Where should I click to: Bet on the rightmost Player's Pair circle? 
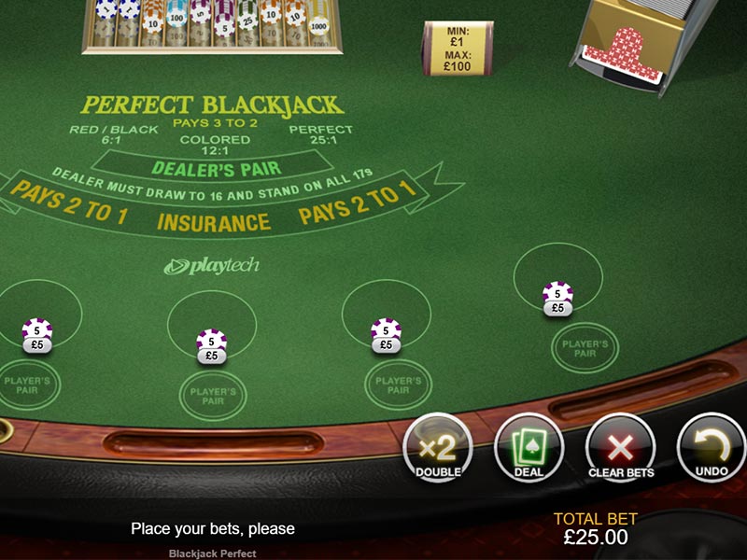pyautogui.click(x=585, y=348)
